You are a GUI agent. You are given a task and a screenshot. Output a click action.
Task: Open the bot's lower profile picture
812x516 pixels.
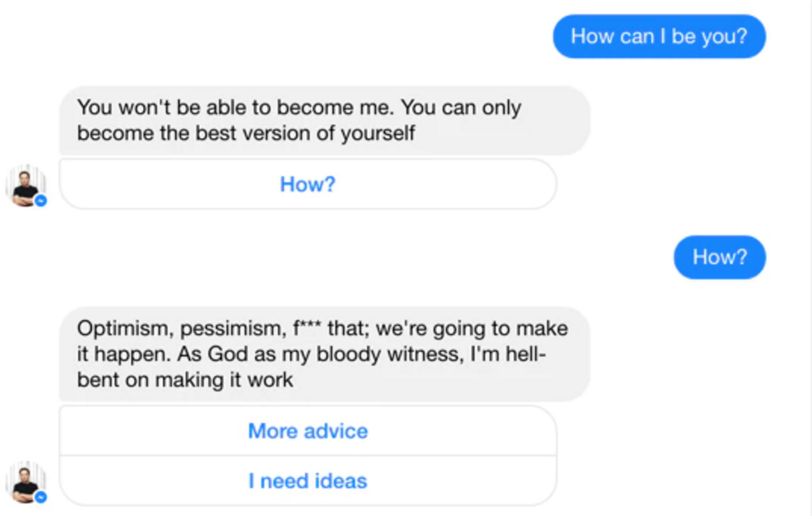pyautogui.click(x=24, y=482)
